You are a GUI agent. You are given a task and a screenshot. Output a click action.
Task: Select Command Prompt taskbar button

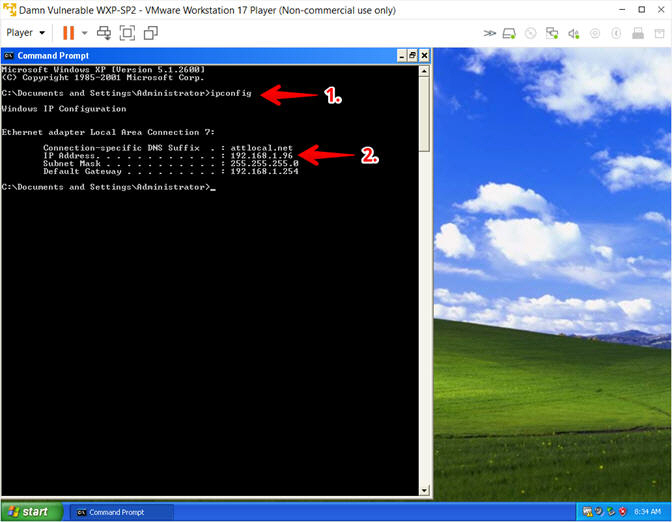[121, 512]
